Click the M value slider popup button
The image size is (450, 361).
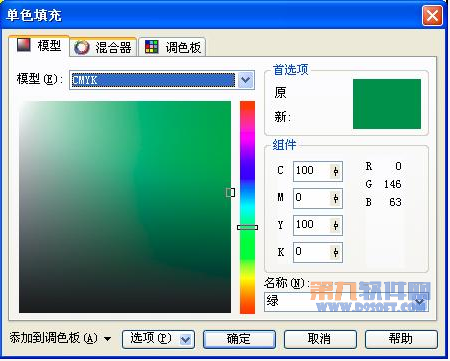[336, 198]
